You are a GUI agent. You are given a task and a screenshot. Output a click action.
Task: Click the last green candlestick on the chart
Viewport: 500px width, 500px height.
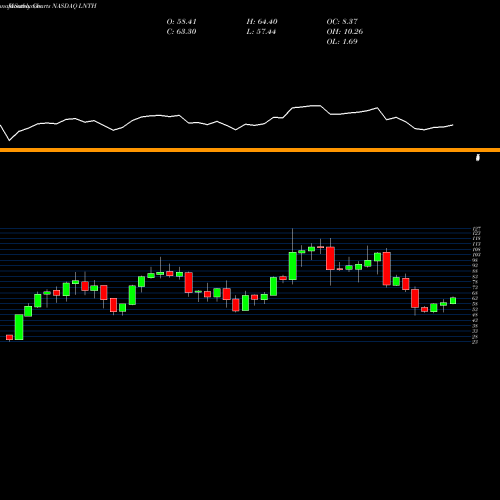453,300
